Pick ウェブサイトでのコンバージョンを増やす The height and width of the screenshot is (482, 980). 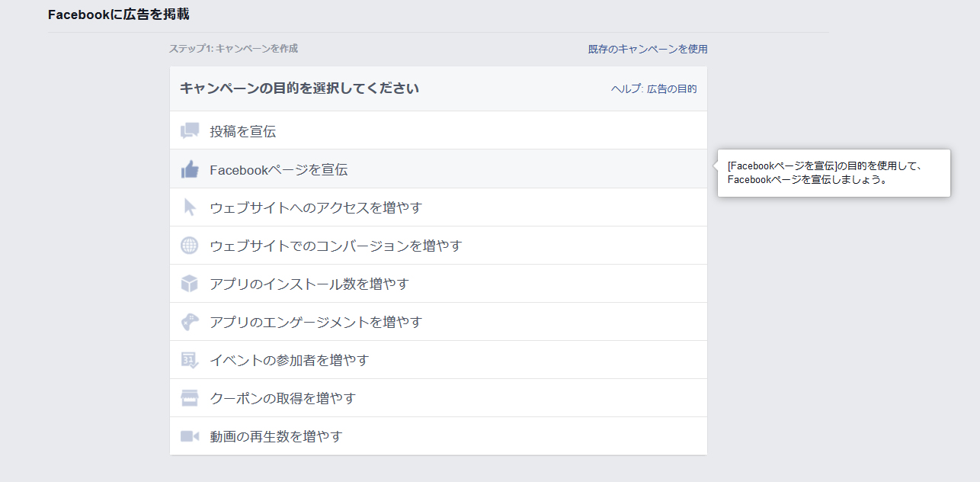(x=438, y=245)
